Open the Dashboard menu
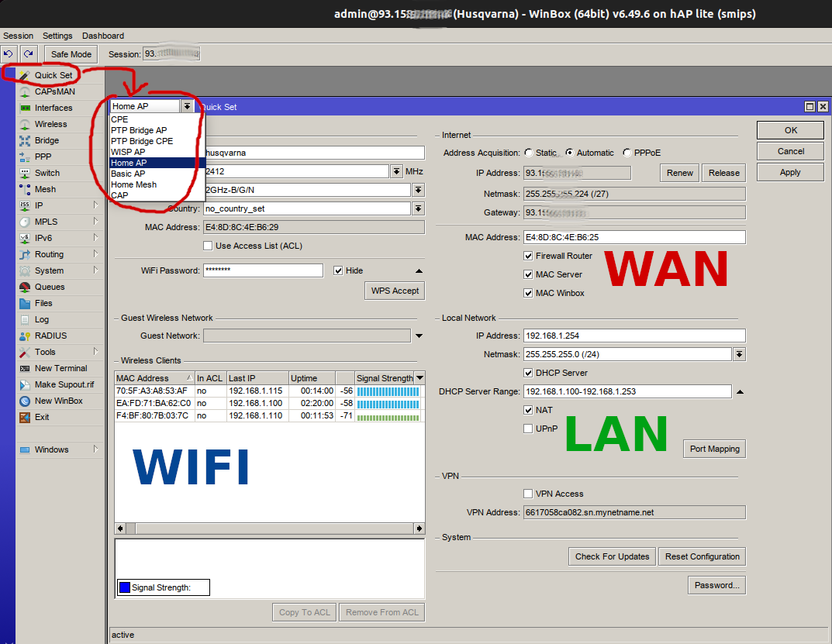This screenshot has height=644, width=832. click(102, 36)
